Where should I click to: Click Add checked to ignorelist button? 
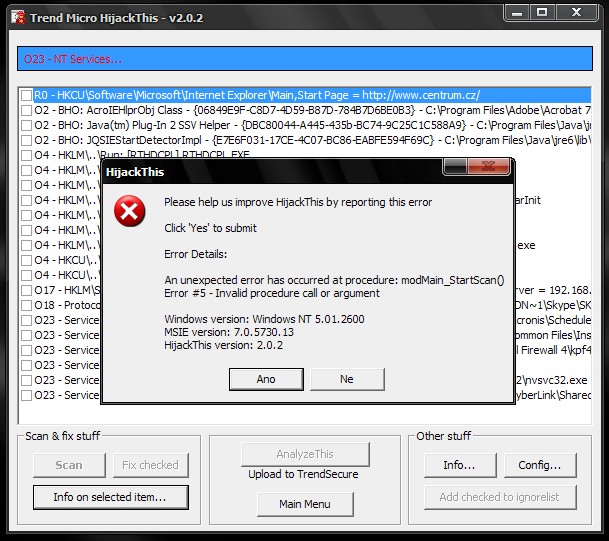pyautogui.click(x=500, y=497)
